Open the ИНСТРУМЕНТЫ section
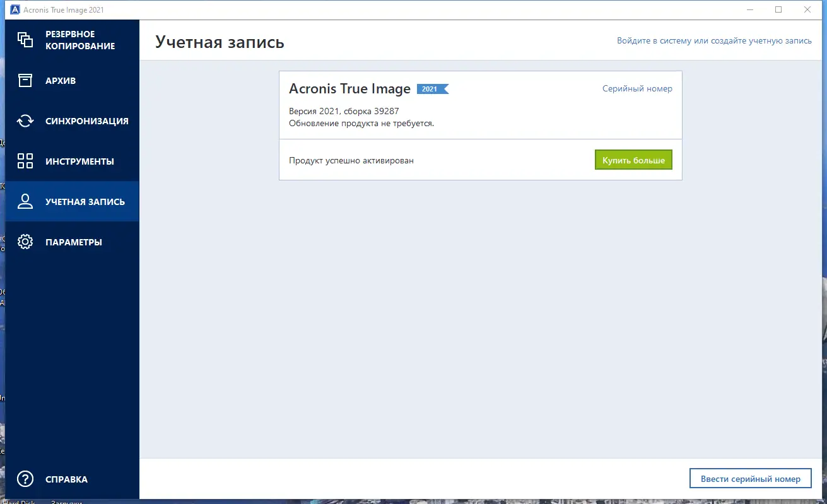 (x=72, y=161)
